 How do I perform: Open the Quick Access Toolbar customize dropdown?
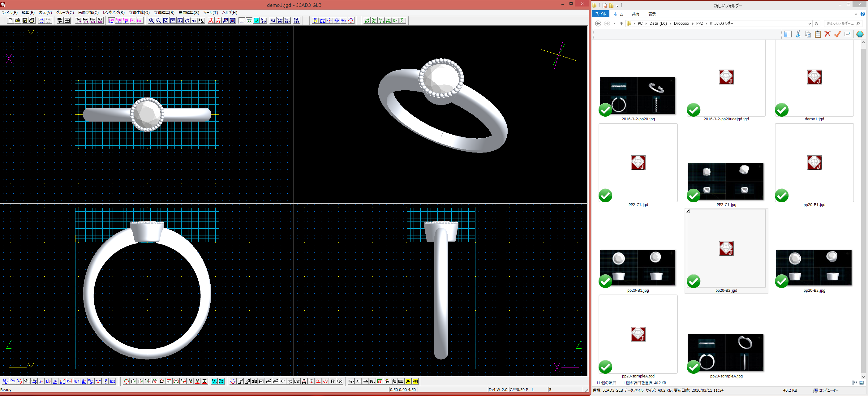click(617, 5)
